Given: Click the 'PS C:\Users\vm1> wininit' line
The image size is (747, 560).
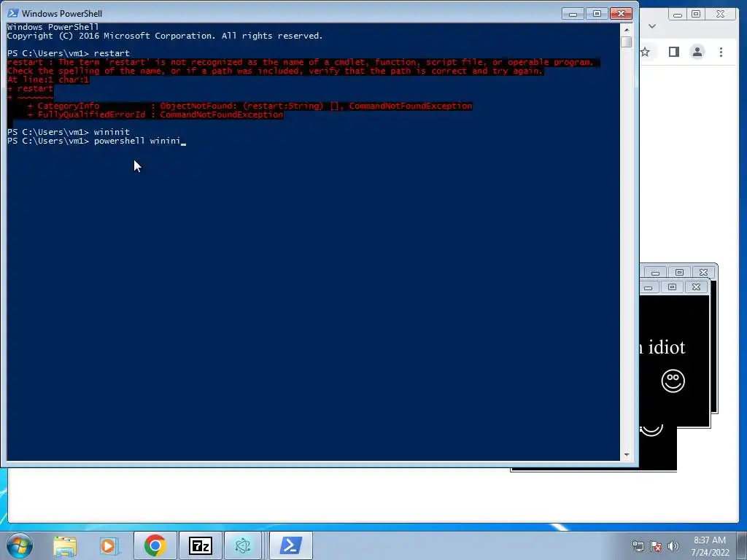Looking at the screenshot, I should [68, 132].
